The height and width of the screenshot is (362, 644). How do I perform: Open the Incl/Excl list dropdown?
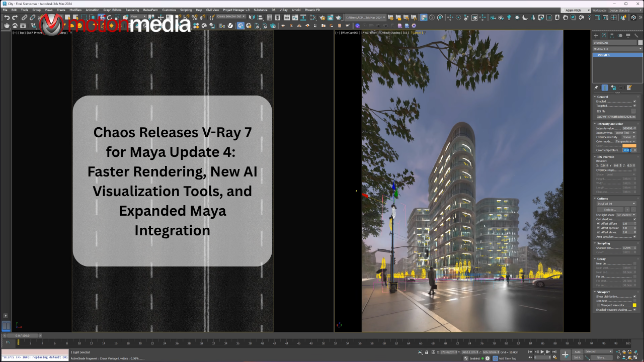[x=616, y=204]
